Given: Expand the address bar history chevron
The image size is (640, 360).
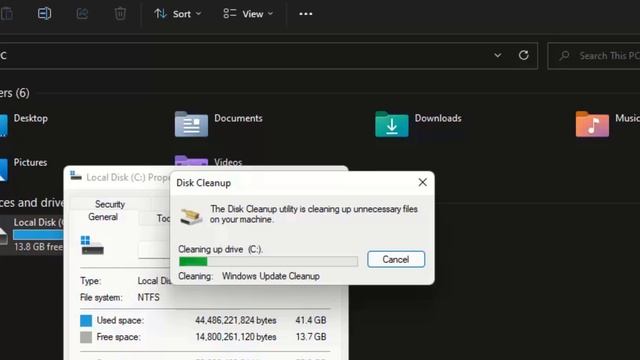Looking at the screenshot, I should coord(498,55).
